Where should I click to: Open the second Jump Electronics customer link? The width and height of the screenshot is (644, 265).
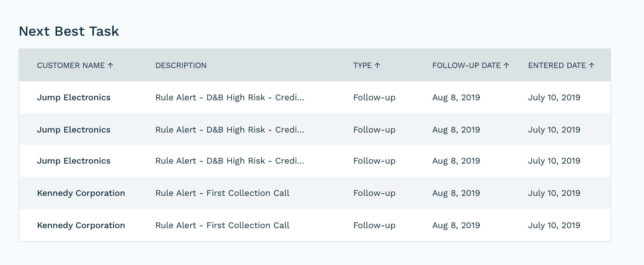(74, 130)
